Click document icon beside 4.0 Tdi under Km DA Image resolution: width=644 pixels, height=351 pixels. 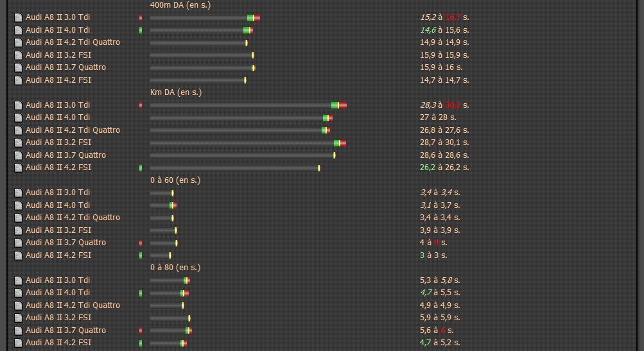(18, 117)
